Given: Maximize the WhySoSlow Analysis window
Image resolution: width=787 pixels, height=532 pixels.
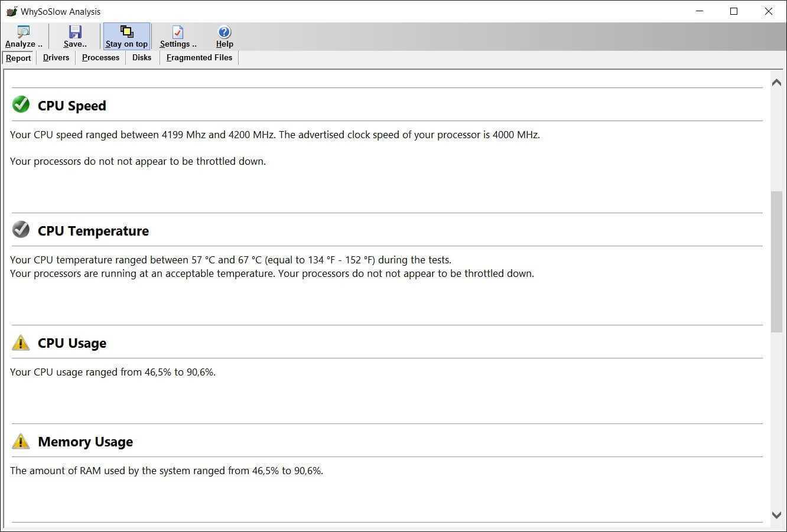Looking at the screenshot, I should pos(734,11).
